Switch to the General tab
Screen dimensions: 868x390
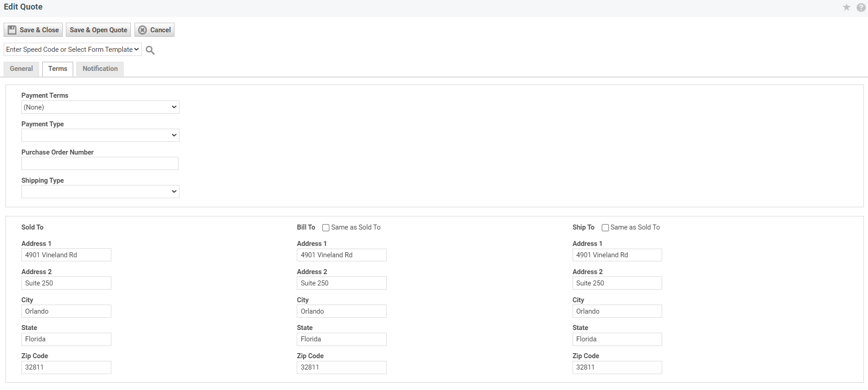[21, 69]
